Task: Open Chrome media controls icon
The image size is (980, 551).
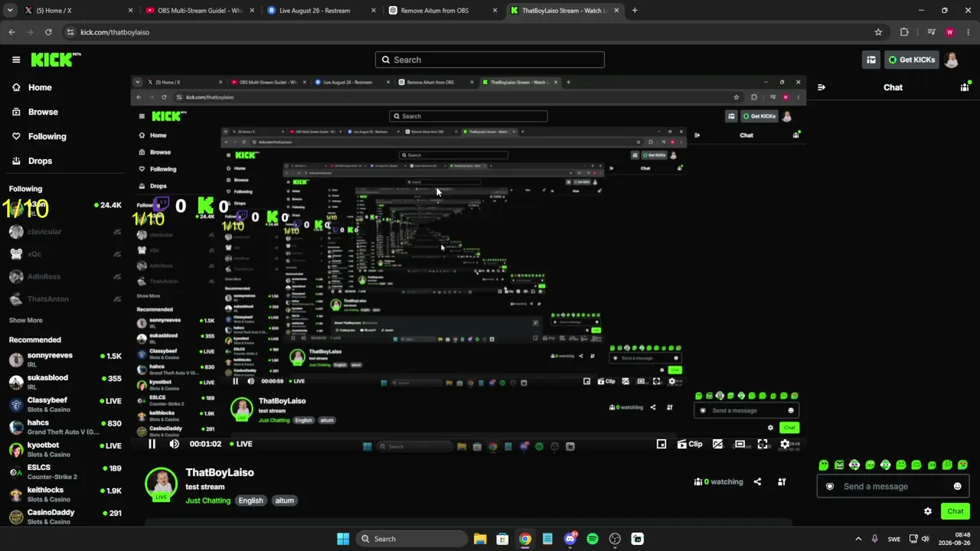Action: coord(931,32)
